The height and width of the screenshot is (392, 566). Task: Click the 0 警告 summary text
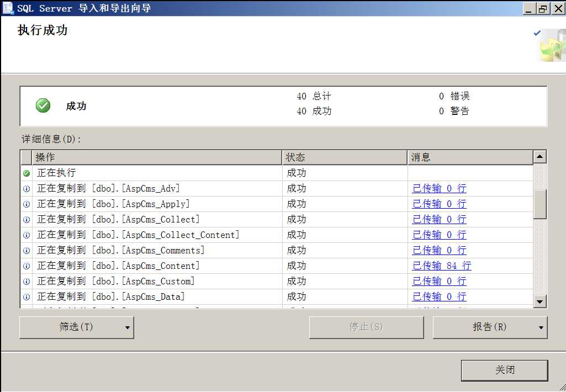point(454,111)
